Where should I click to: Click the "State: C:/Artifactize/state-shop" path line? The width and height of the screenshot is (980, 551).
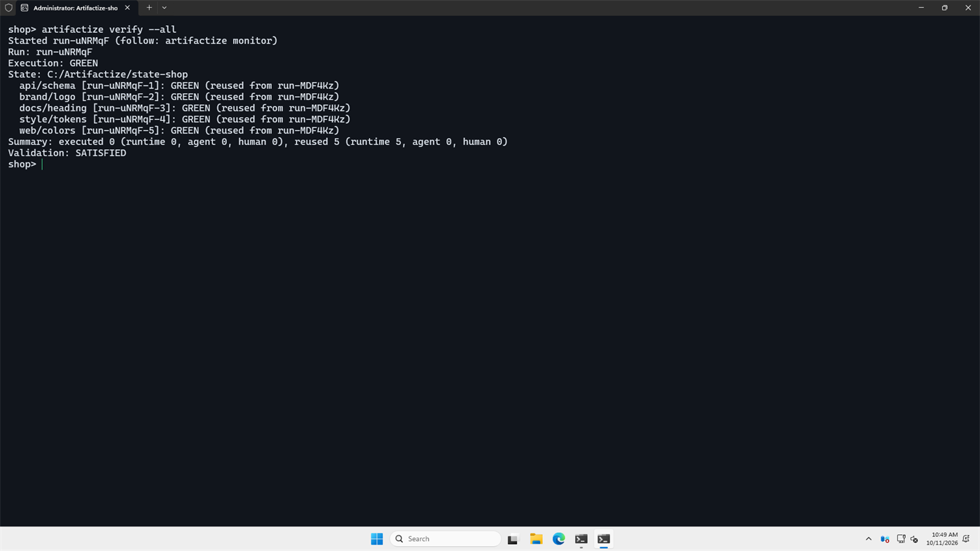click(x=98, y=74)
